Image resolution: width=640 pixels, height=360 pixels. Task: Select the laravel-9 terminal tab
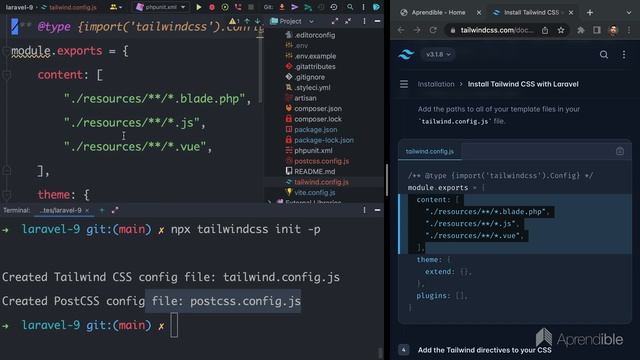(x=61, y=211)
